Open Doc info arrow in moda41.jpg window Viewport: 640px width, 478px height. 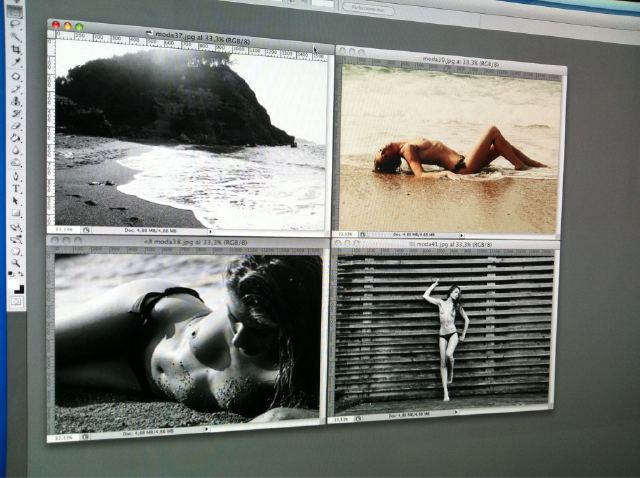point(457,412)
